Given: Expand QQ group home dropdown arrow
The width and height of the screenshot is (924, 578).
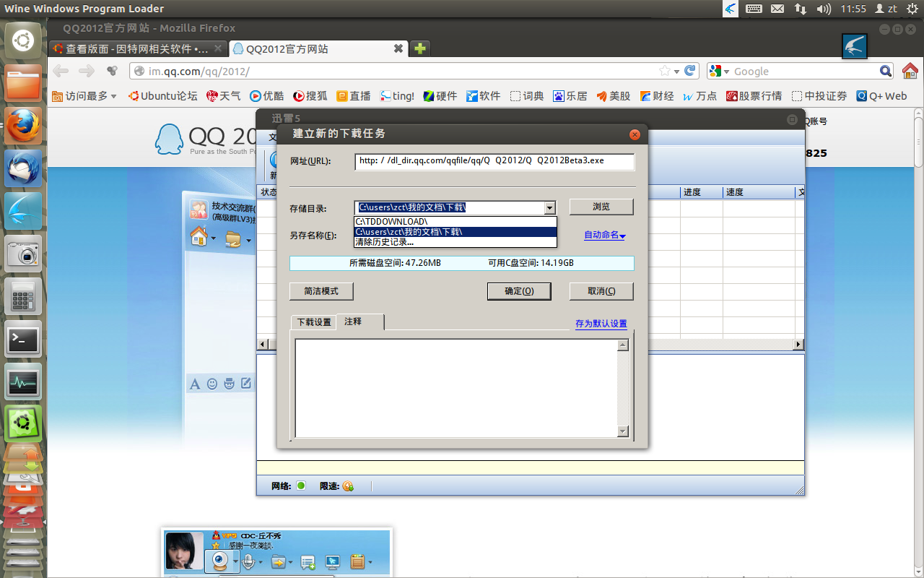Looking at the screenshot, I should pos(214,239).
